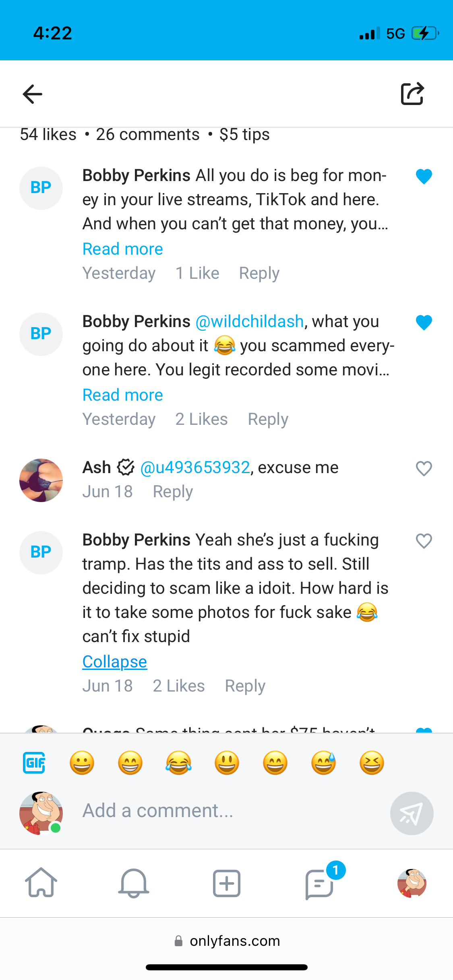Screen dimensions: 453x980
Task: Expand first comment with Read more
Action: [123, 249]
